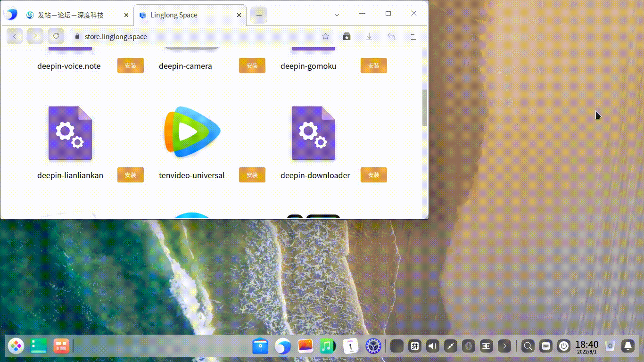Click the page vertical scrollbar thumb

pyautogui.click(x=425, y=107)
